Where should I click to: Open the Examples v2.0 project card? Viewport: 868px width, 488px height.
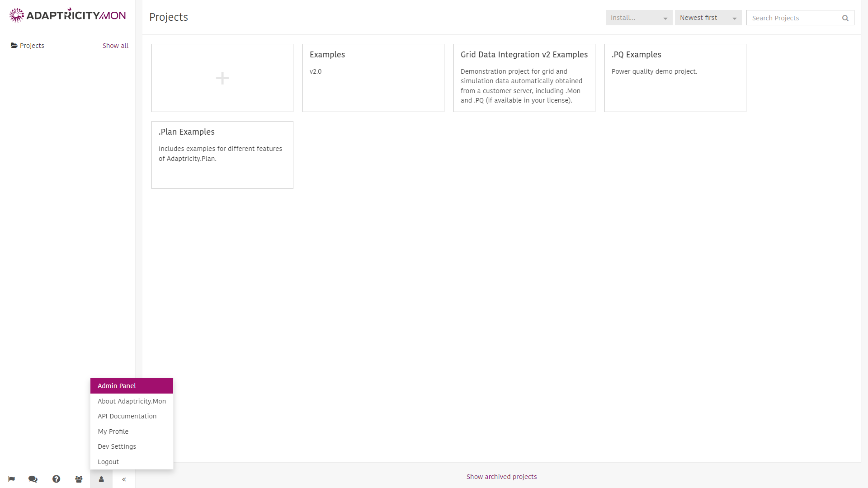tap(373, 78)
